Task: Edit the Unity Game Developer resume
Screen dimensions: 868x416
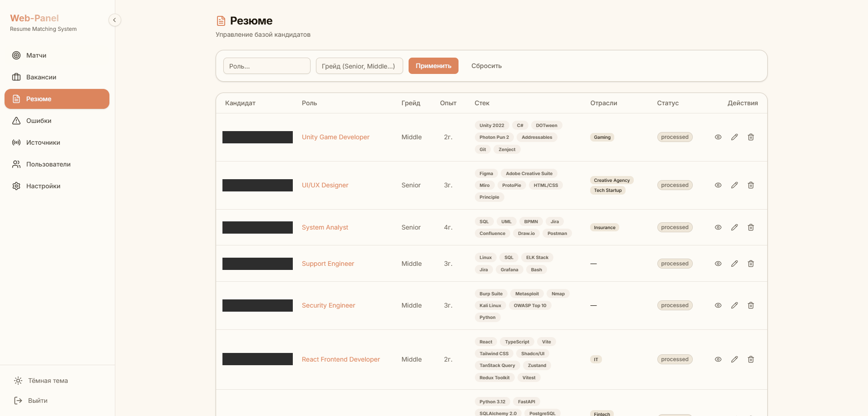Action: point(735,137)
